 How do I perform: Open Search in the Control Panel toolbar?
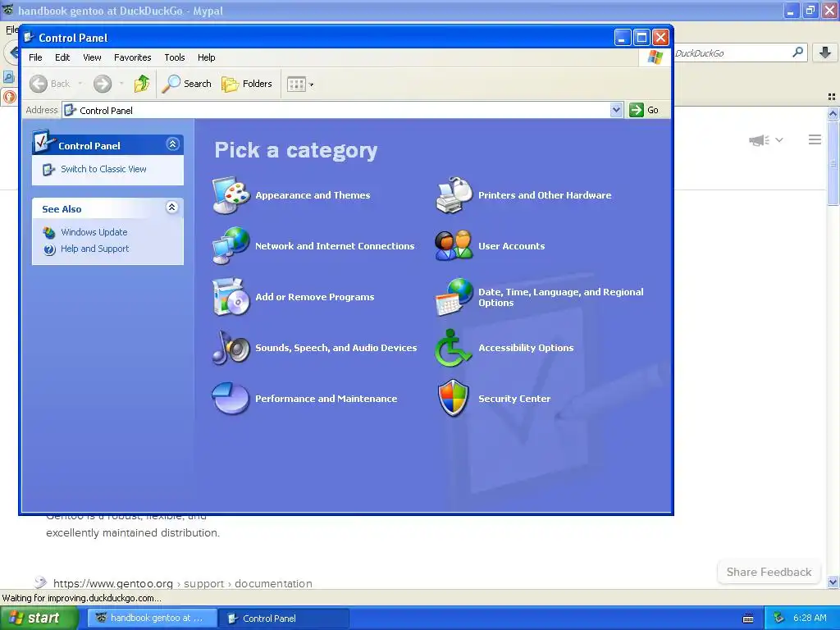tap(186, 84)
